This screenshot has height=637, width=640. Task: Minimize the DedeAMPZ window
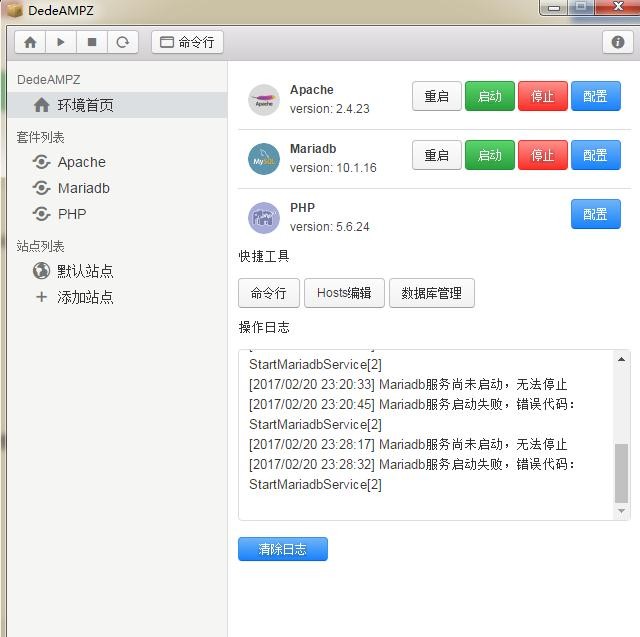(553, 7)
